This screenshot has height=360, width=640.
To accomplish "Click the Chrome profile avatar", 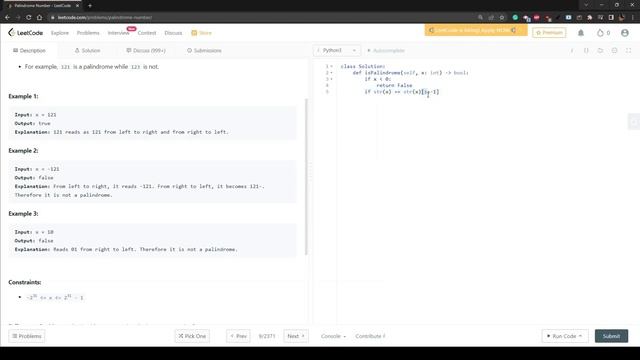I will pyautogui.click(x=622, y=18).
